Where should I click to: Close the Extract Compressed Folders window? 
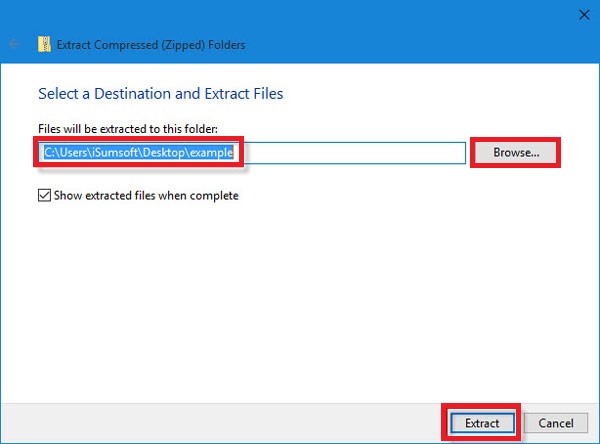tap(584, 15)
